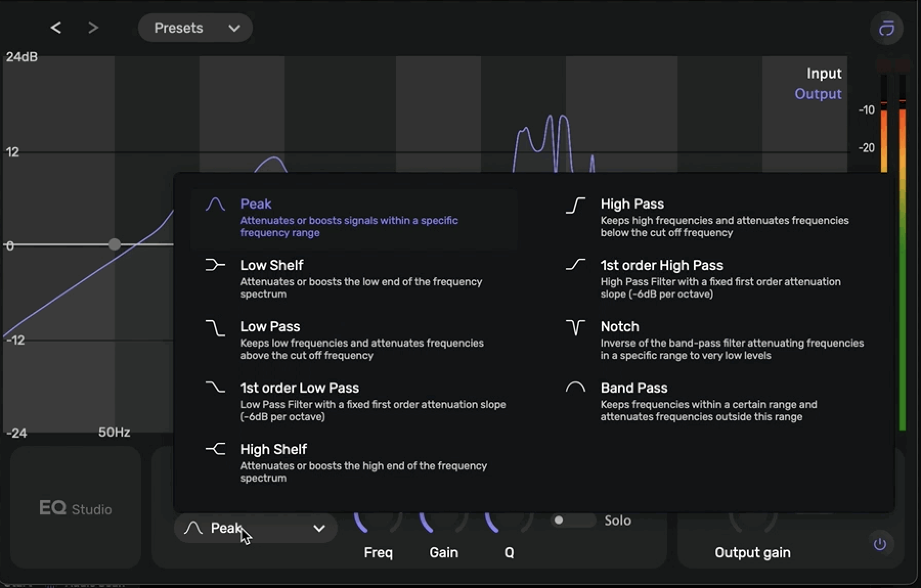Click the Band Pass arc icon
The height and width of the screenshot is (588, 921).
(576, 387)
